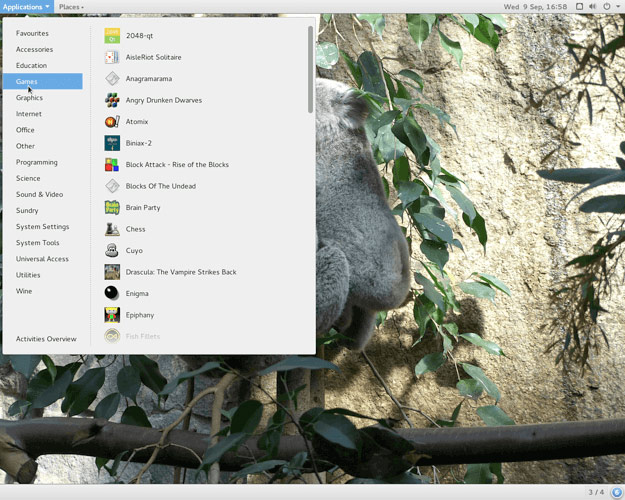Select the Graphics category
Screen dimensions: 625x500
point(29,98)
